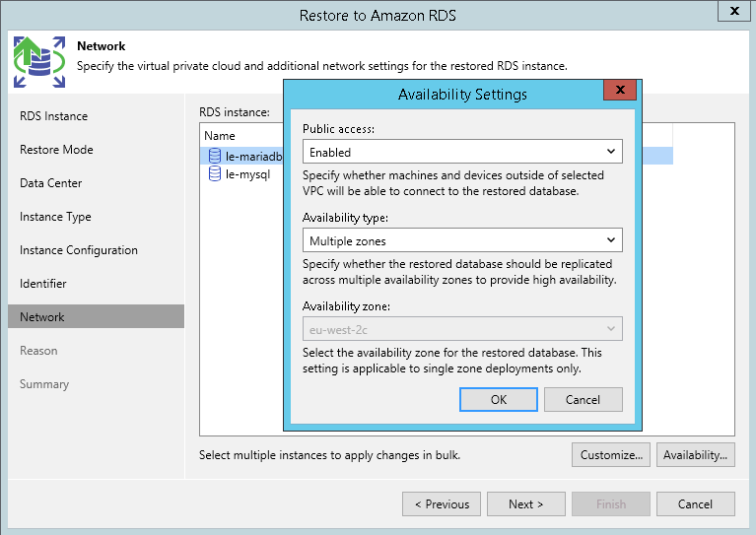Go to the Instance Type step
Image resolution: width=756 pixels, height=535 pixels.
point(55,217)
